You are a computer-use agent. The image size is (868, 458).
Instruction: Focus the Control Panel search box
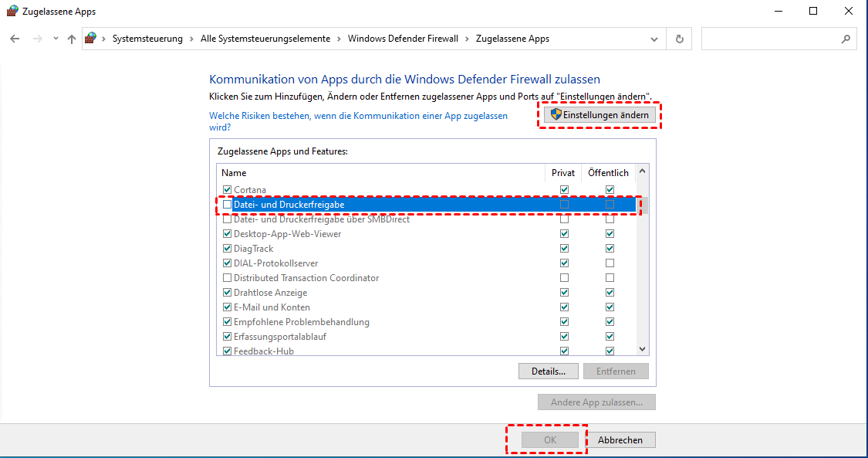pos(779,39)
